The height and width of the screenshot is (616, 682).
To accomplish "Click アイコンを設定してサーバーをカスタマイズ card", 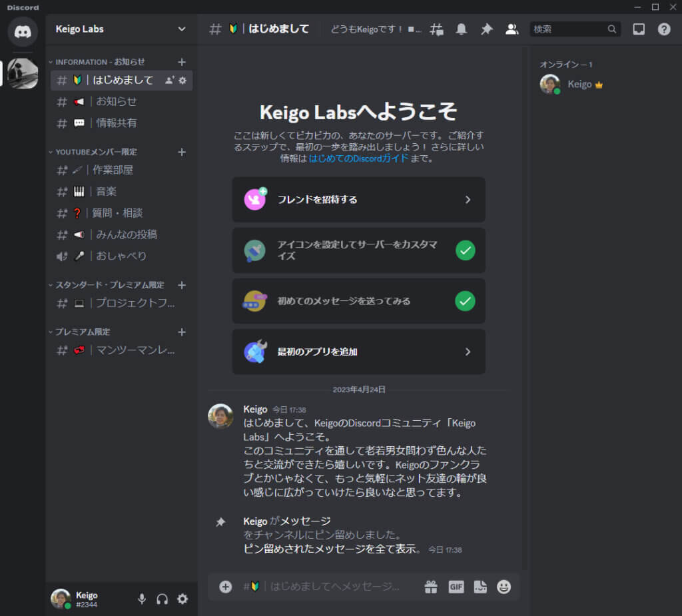I will (358, 250).
